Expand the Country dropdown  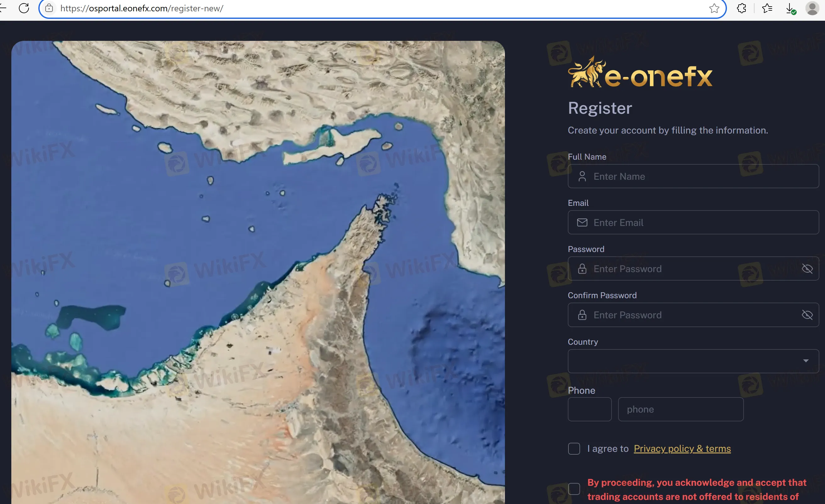click(686, 361)
